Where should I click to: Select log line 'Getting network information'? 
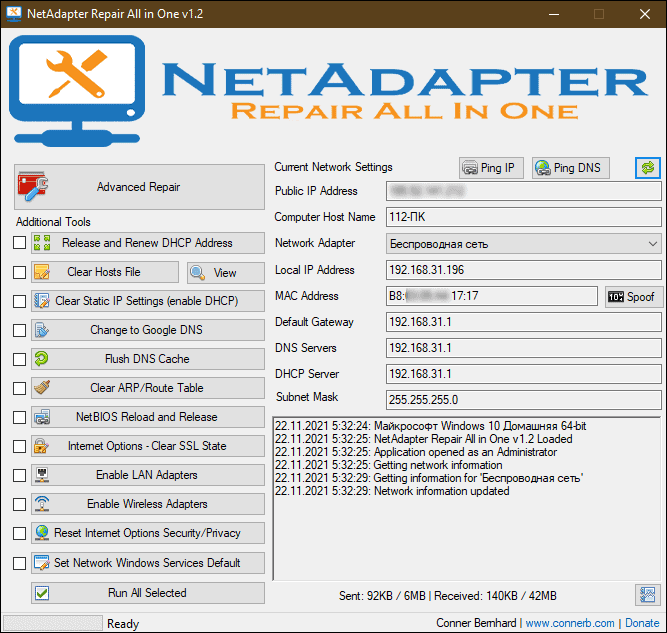(x=388, y=465)
